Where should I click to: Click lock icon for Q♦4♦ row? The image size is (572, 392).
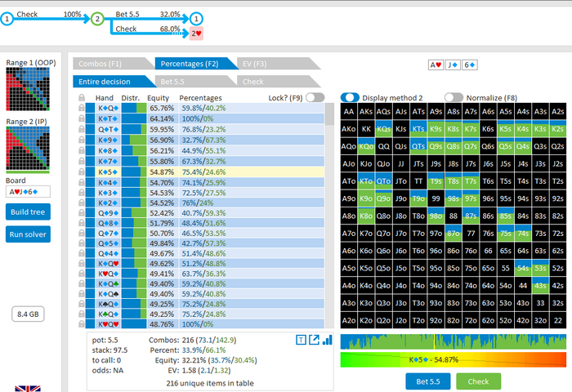click(x=82, y=253)
